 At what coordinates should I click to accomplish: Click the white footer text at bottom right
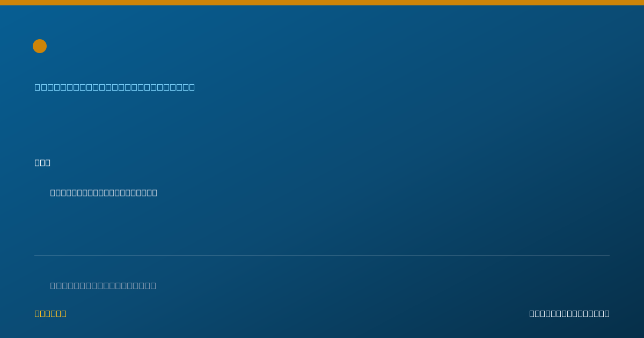click(x=569, y=313)
